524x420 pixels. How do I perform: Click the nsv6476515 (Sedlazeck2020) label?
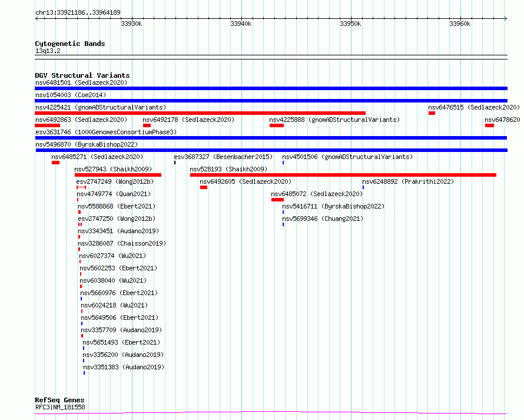[x=474, y=107]
